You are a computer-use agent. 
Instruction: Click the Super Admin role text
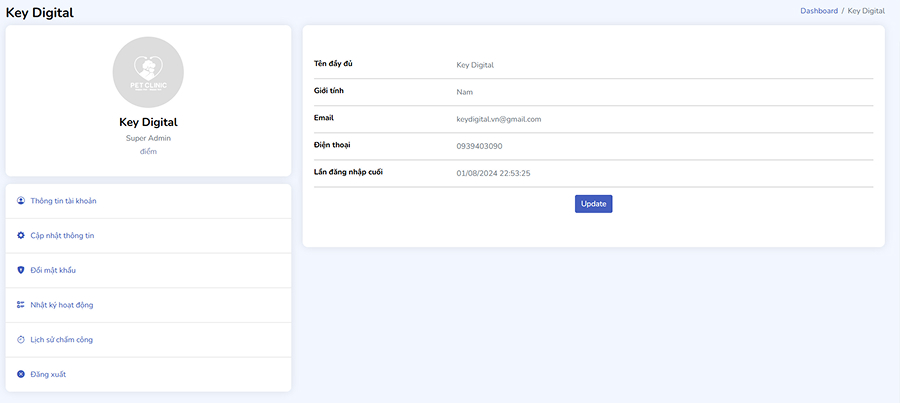[148, 138]
